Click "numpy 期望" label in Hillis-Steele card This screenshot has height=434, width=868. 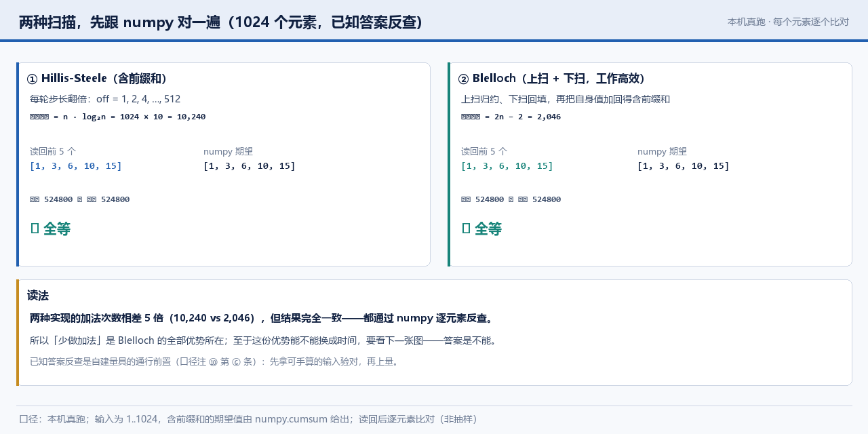[228, 151]
